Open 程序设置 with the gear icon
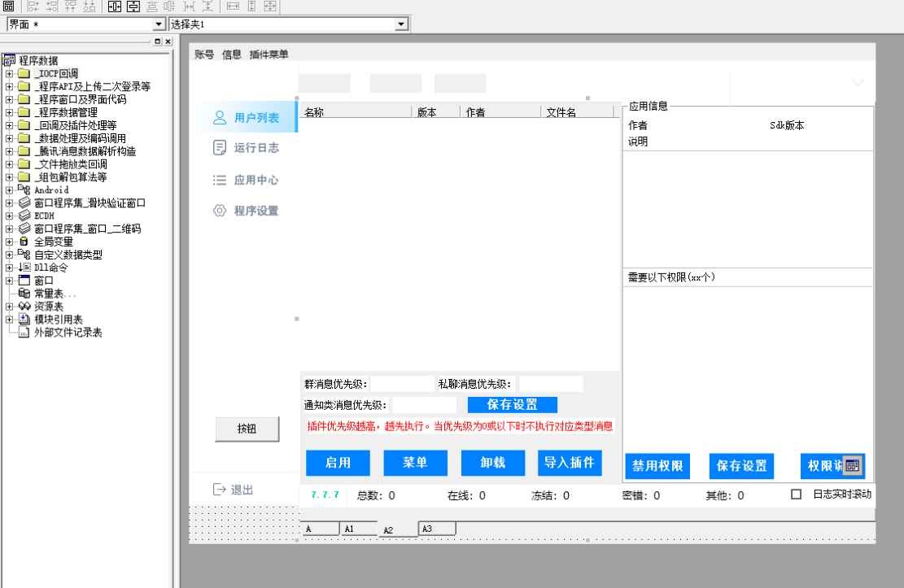904x588 pixels. pyautogui.click(x=218, y=211)
